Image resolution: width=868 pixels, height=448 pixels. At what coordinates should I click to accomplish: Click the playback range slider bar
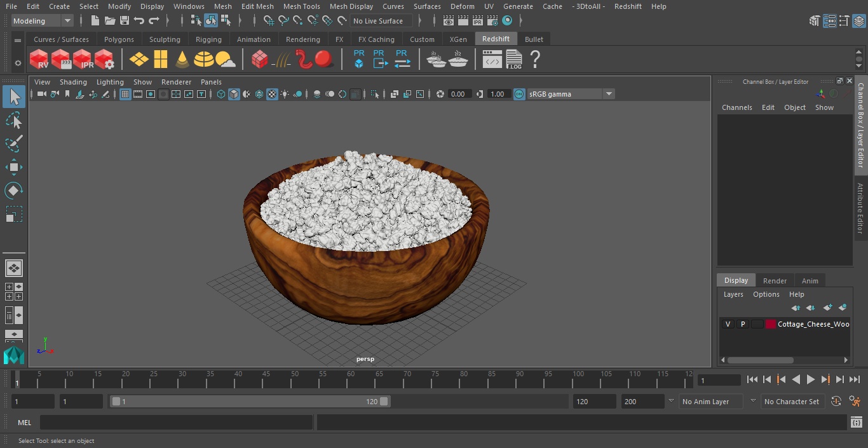point(250,402)
